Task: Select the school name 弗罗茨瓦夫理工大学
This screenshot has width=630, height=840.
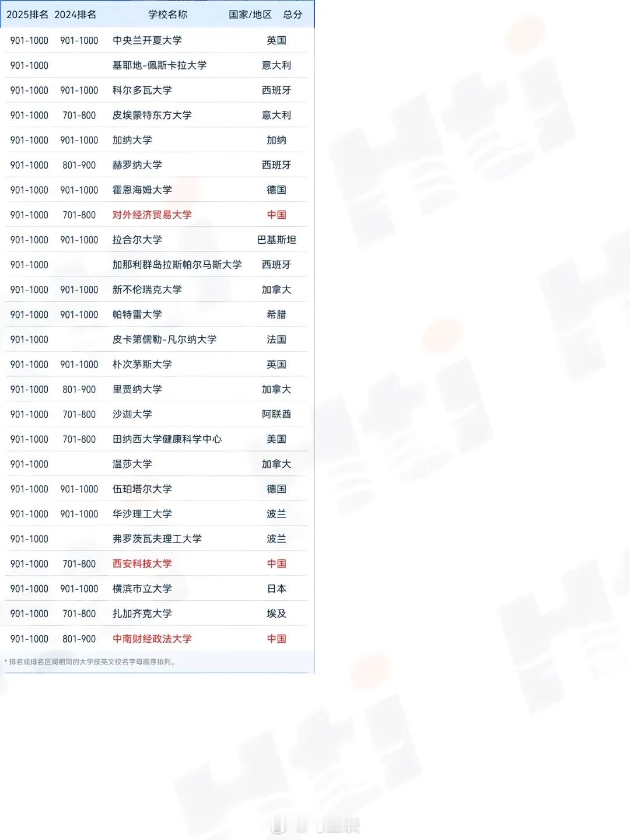Action: click(x=157, y=539)
